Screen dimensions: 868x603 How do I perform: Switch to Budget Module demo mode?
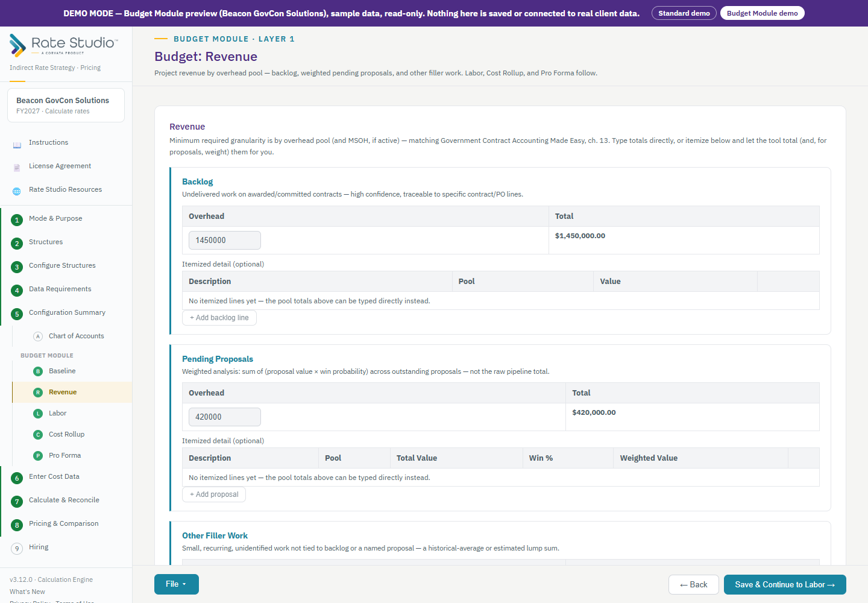coord(763,13)
